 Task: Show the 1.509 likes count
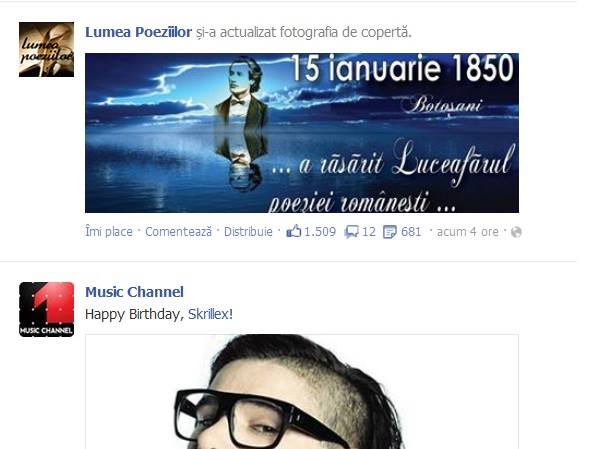pyautogui.click(x=320, y=232)
